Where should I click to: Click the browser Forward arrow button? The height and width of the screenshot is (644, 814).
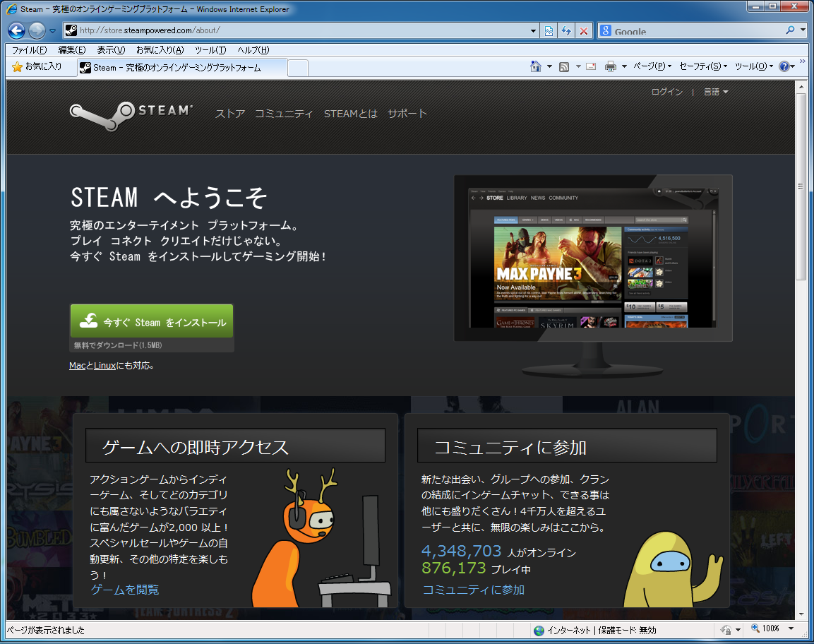click(37, 30)
